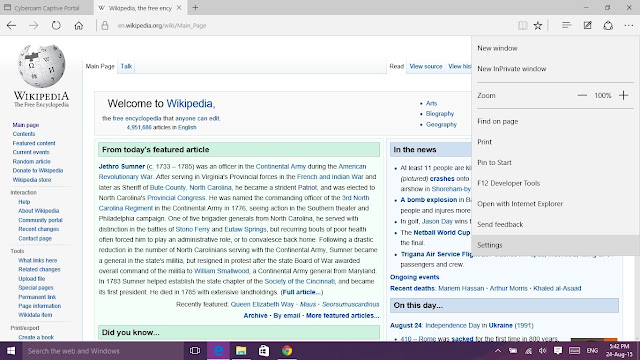Click the browser refresh icon
This screenshot has height=360, width=640.
click(56, 25)
